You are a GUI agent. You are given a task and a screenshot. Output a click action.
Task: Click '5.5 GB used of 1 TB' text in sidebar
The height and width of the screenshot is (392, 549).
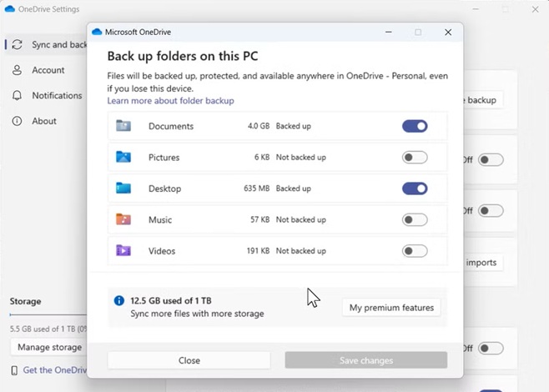click(43, 329)
